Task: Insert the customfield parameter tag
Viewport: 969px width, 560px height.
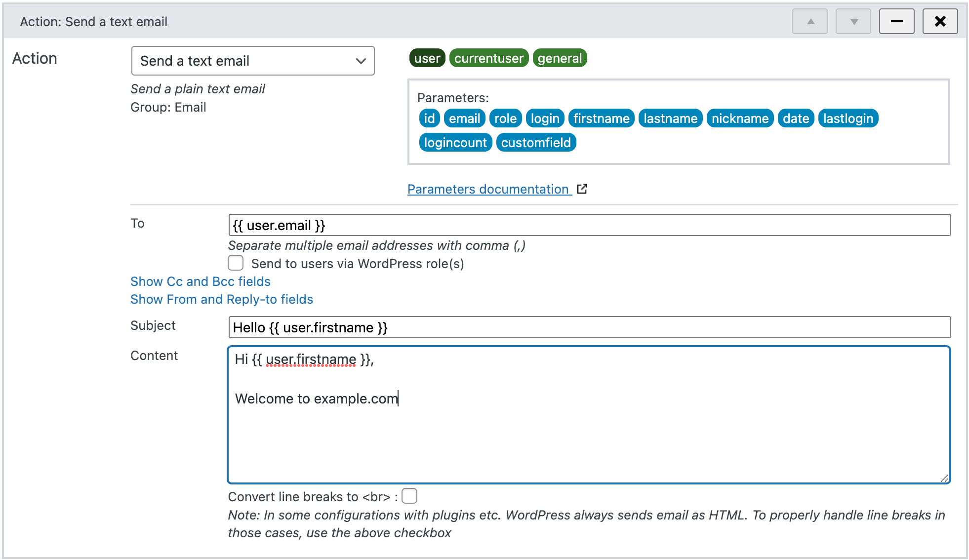Action: (x=536, y=142)
